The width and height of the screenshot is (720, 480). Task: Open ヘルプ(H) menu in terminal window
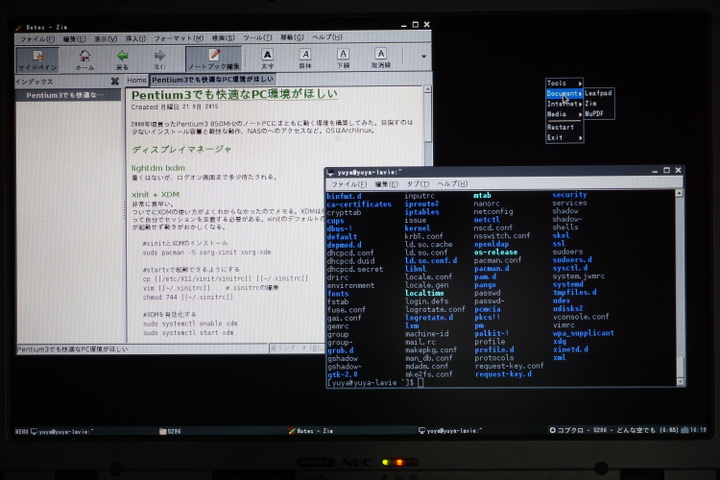452,184
